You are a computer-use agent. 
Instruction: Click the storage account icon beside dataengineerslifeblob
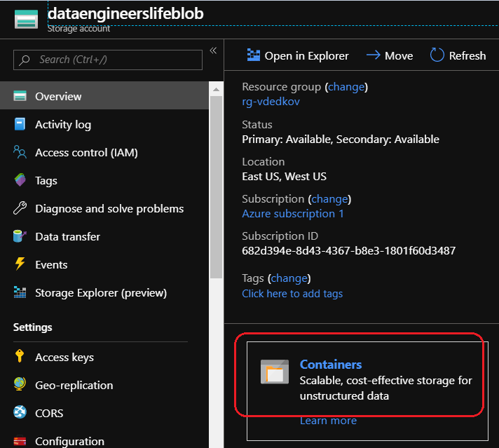pyautogui.click(x=26, y=19)
